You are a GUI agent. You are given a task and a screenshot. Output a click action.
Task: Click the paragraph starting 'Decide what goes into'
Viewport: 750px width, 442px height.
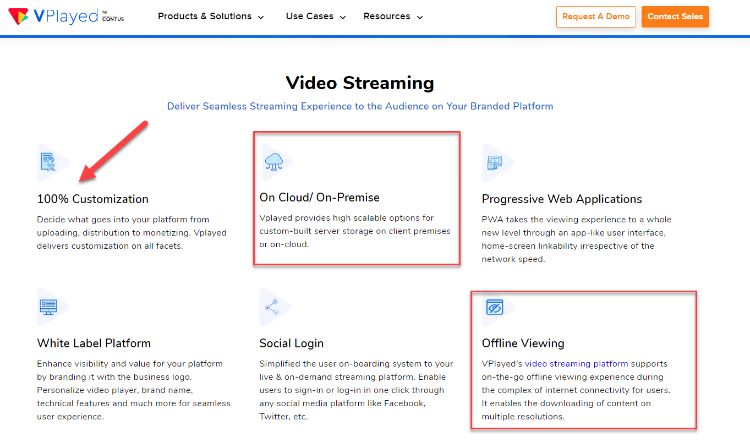tap(132, 232)
